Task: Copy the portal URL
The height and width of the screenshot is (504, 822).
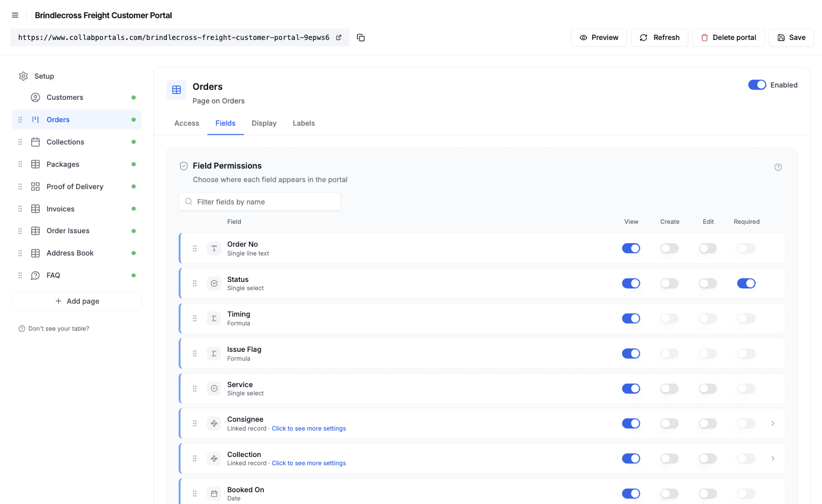Action: [361, 38]
